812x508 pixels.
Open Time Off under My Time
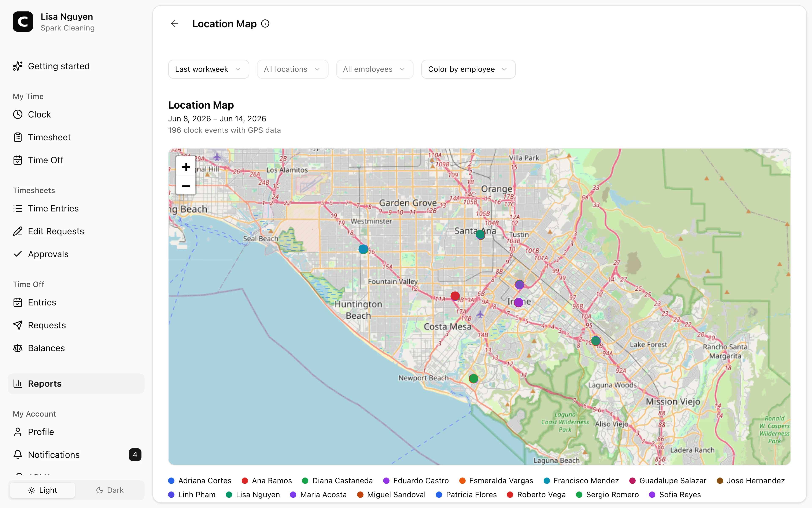(76, 160)
